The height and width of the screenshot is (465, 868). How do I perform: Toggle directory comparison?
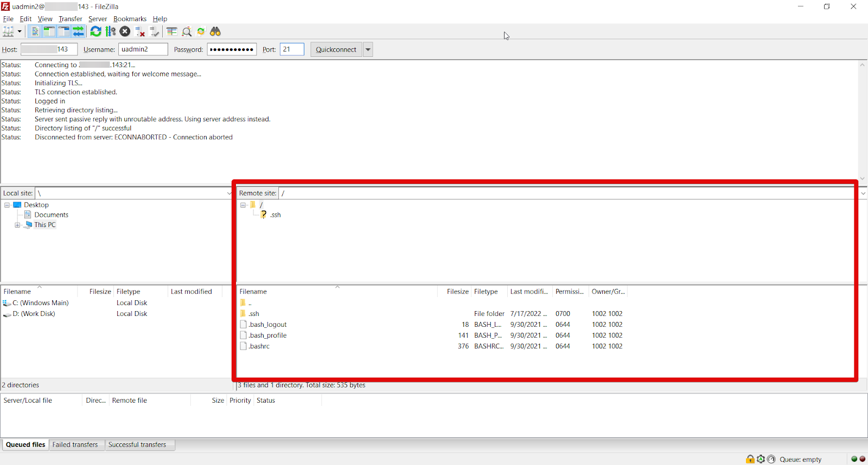coord(187,31)
